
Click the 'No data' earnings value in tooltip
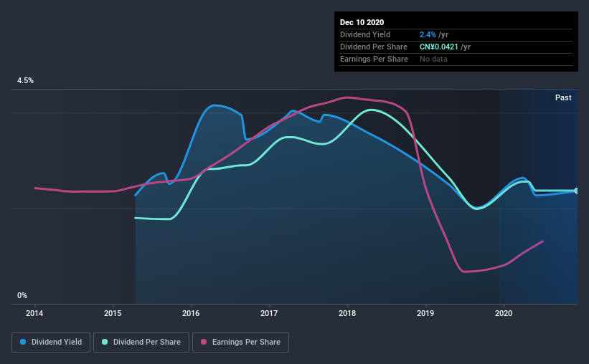tap(433, 59)
